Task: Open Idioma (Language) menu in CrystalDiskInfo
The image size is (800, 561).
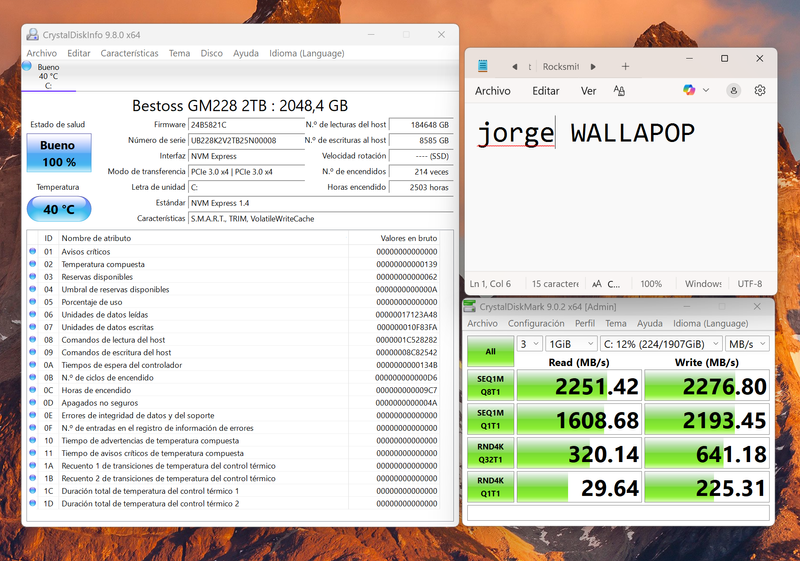Action: [x=307, y=53]
